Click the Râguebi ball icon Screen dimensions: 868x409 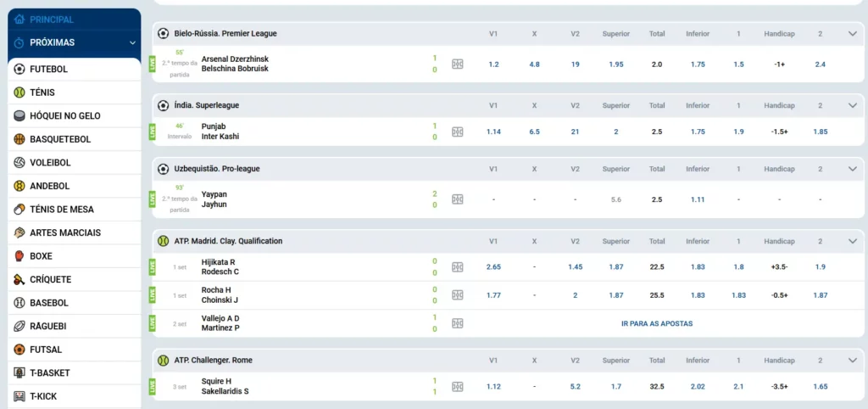tap(19, 327)
